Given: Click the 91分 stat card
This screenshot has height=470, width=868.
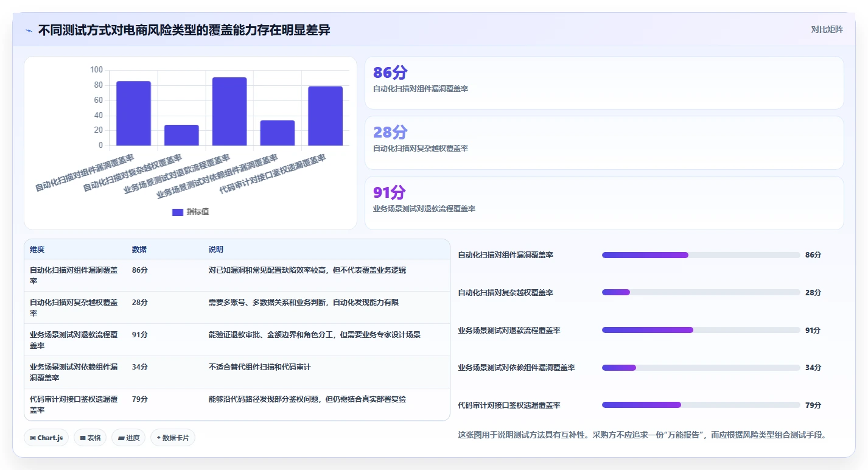Looking at the screenshot, I should point(604,203).
